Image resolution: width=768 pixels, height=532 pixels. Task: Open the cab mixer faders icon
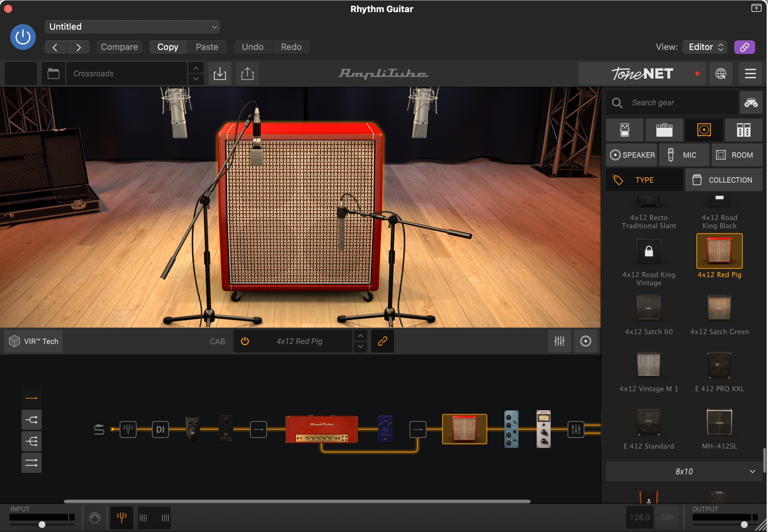[560, 341]
